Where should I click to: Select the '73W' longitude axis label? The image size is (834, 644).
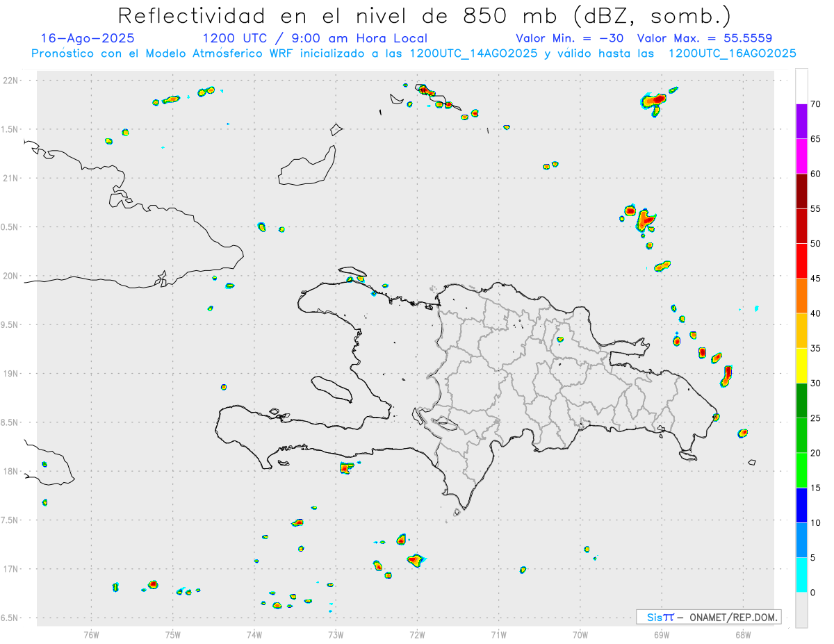pyautogui.click(x=336, y=634)
